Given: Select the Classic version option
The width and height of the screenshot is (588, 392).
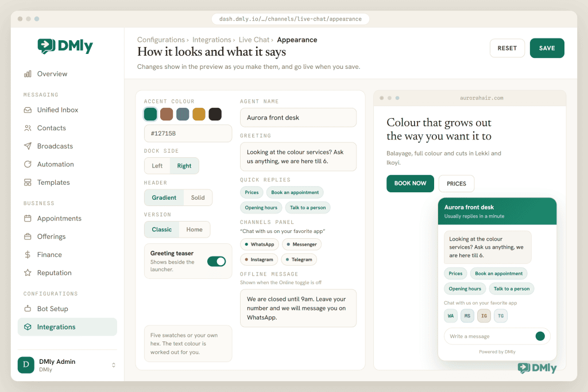Looking at the screenshot, I should 161,230.
